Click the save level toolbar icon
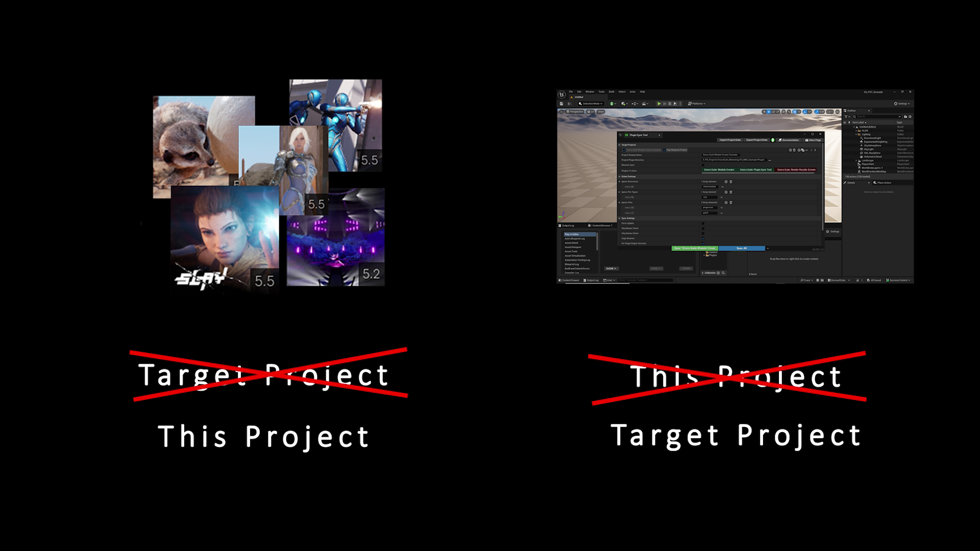980x551 pixels. [561, 104]
